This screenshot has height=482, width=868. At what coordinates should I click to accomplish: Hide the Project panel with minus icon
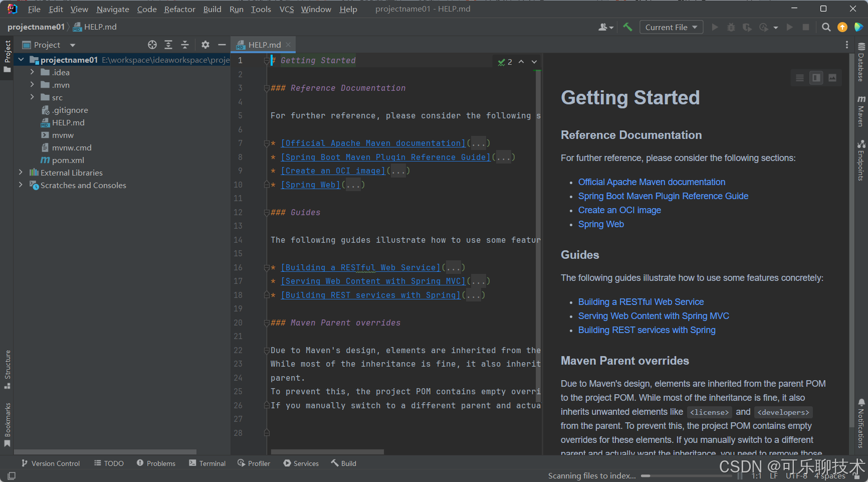click(222, 45)
